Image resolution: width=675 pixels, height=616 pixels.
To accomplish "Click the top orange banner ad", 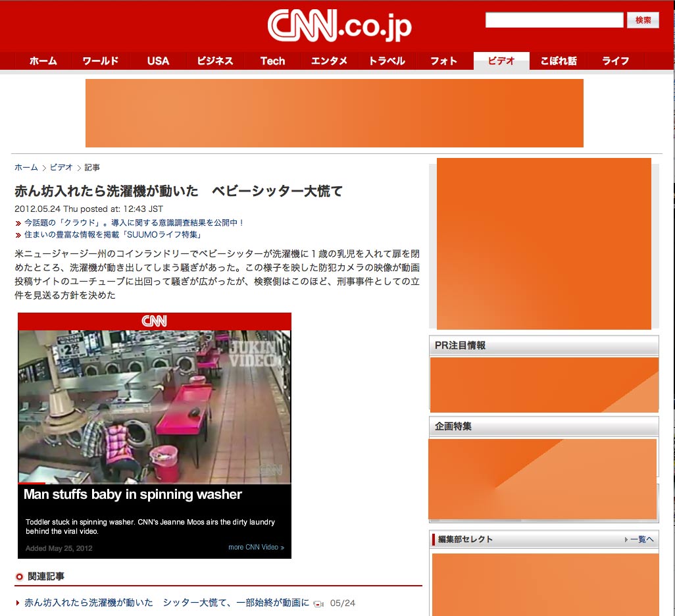I will (x=334, y=113).
